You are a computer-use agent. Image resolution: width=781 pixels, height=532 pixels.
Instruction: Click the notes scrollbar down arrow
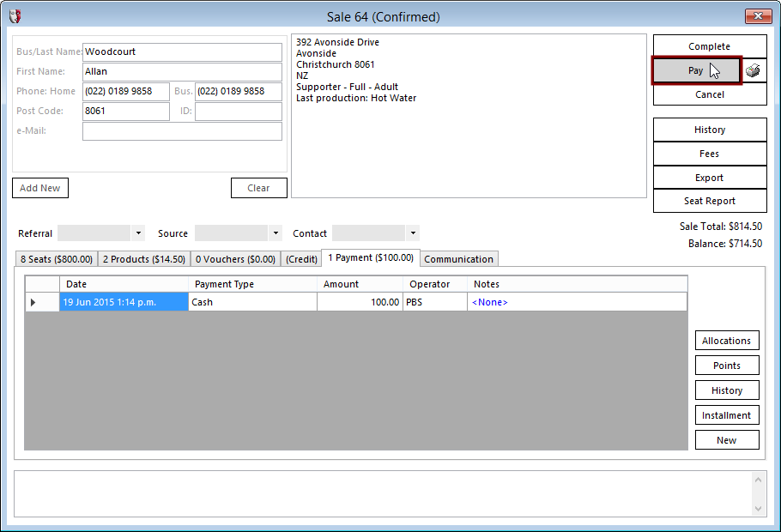[x=758, y=509]
